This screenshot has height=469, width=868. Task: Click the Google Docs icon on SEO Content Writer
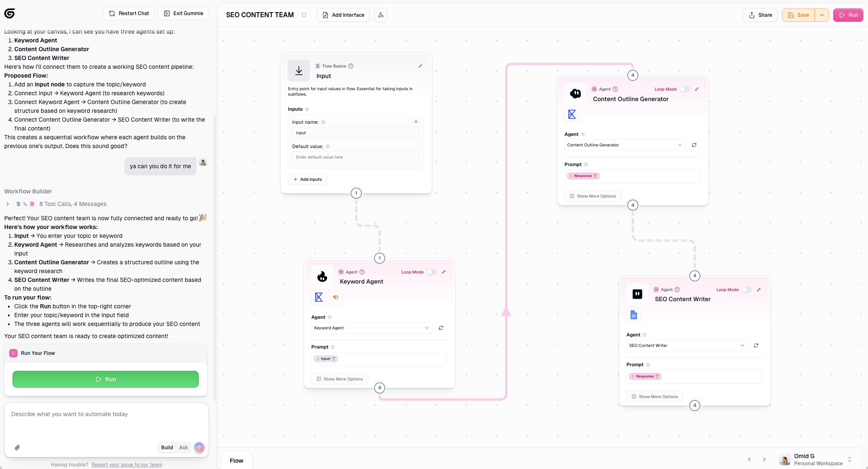click(634, 314)
